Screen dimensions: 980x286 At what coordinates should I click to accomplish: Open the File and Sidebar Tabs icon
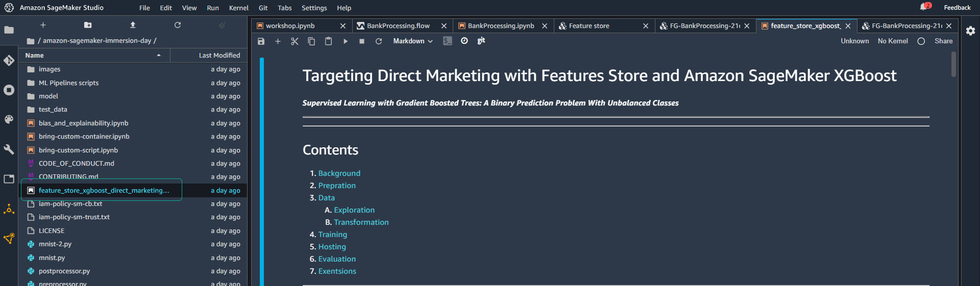tap(9, 179)
